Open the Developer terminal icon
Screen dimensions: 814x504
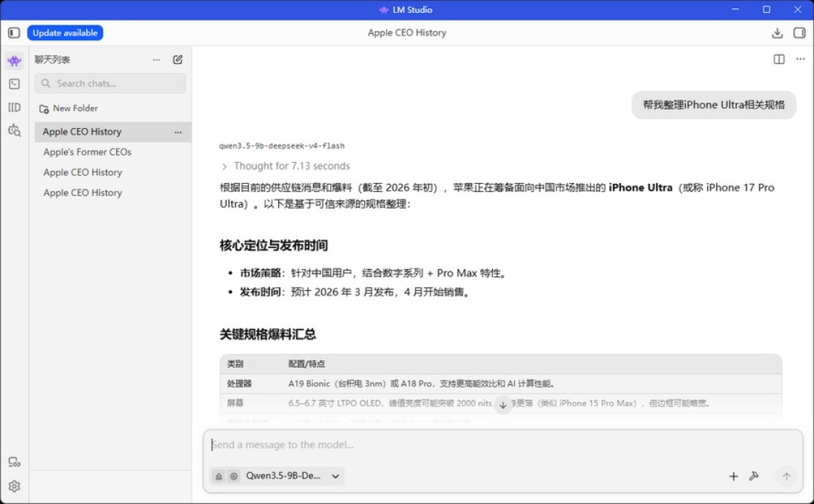point(14,84)
